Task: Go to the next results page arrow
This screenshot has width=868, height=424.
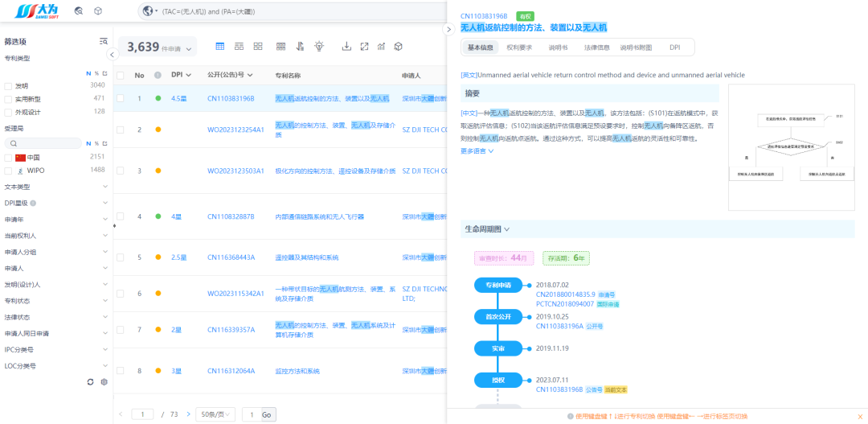Action: (x=188, y=414)
